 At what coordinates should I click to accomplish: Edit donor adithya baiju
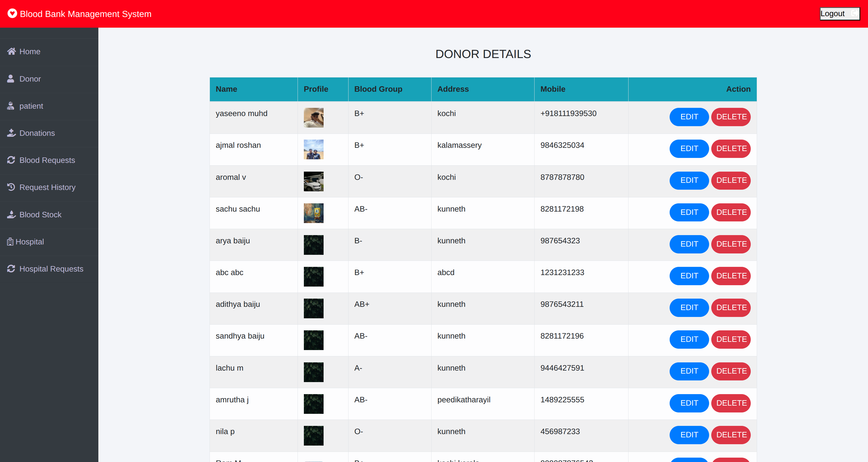pyautogui.click(x=689, y=308)
